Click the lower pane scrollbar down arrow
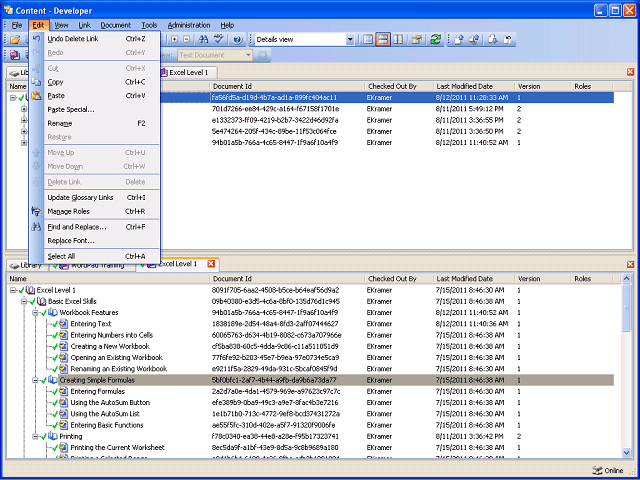 pos(627,452)
